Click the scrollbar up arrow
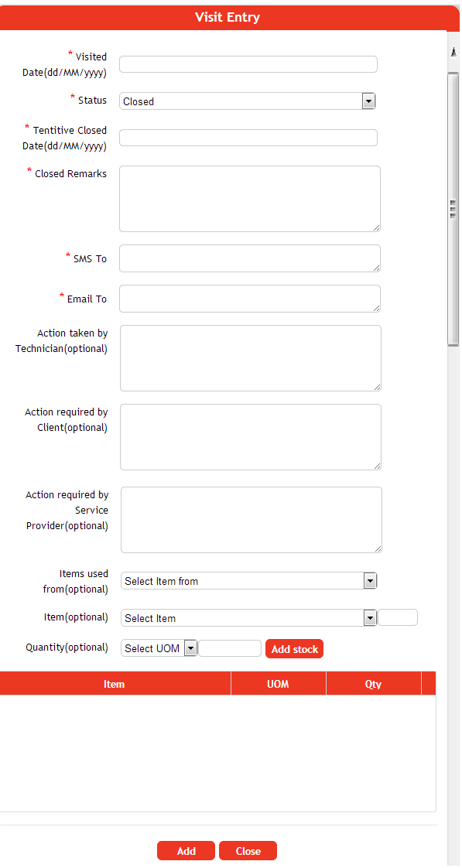This screenshot has height=868, width=462. point(453,52)
